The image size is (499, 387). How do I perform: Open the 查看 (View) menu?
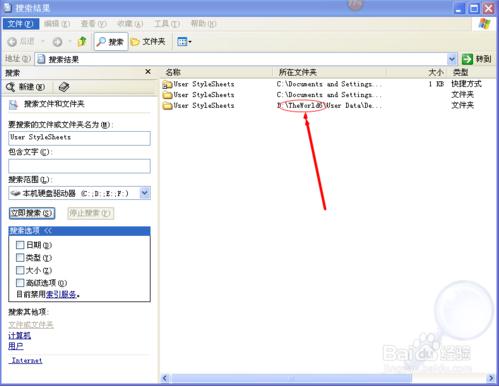[x=94, y=24]
